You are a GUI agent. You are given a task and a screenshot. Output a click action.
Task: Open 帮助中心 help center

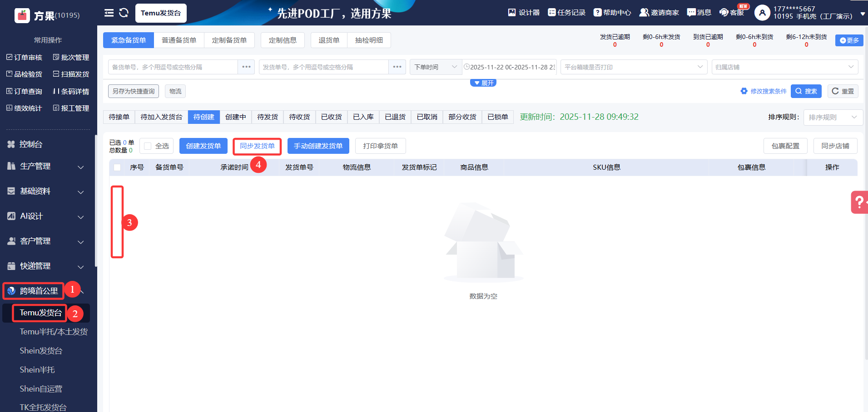pyautogui.click(x=612, y=12)
